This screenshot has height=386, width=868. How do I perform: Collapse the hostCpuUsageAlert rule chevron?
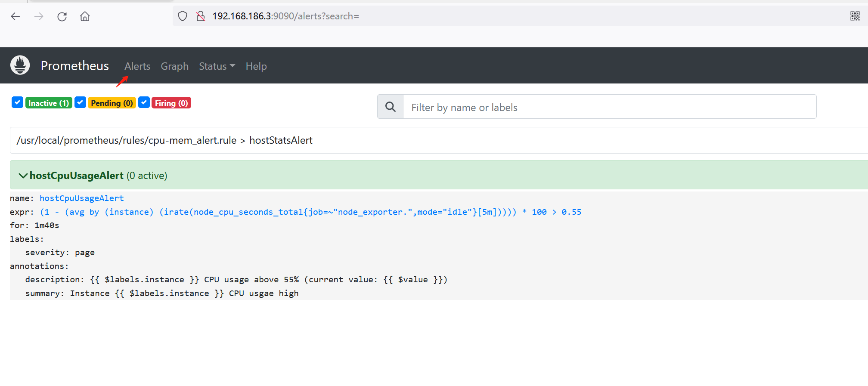coord(23,176)
